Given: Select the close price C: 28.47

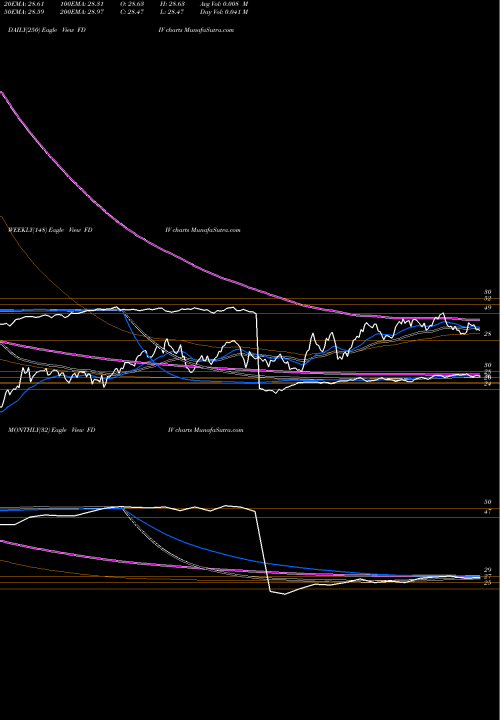Looking at the screenshot, I should [132, 12].
